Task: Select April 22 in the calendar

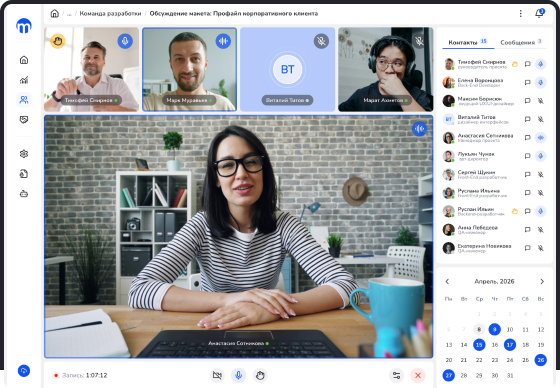Action: click(479, 360)
